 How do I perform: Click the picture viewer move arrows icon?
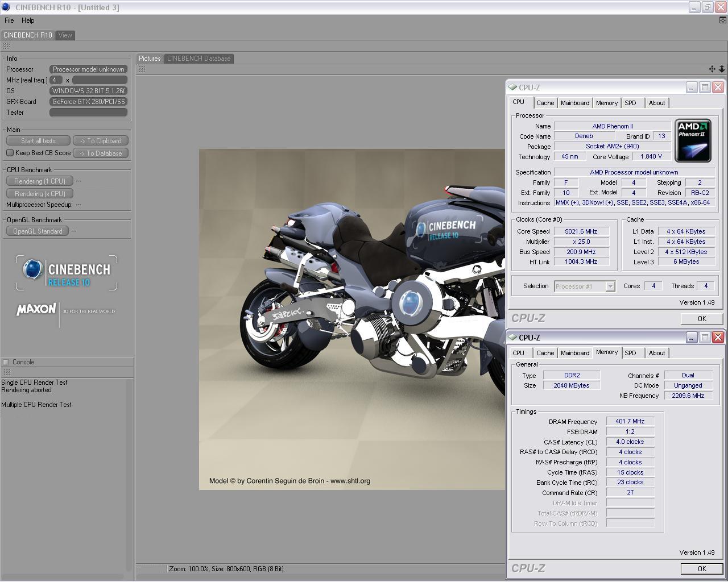[x=712, y=69]
